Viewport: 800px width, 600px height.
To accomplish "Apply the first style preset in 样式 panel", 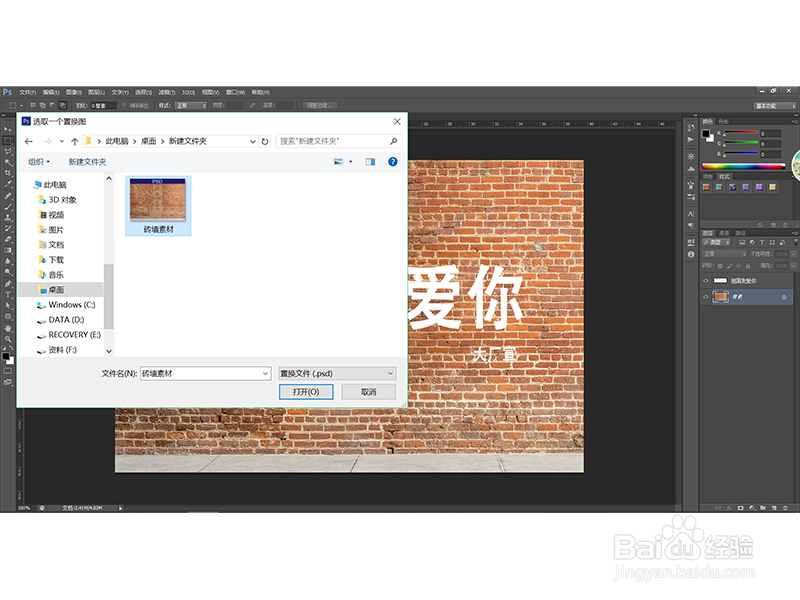I will pos(706,185).
